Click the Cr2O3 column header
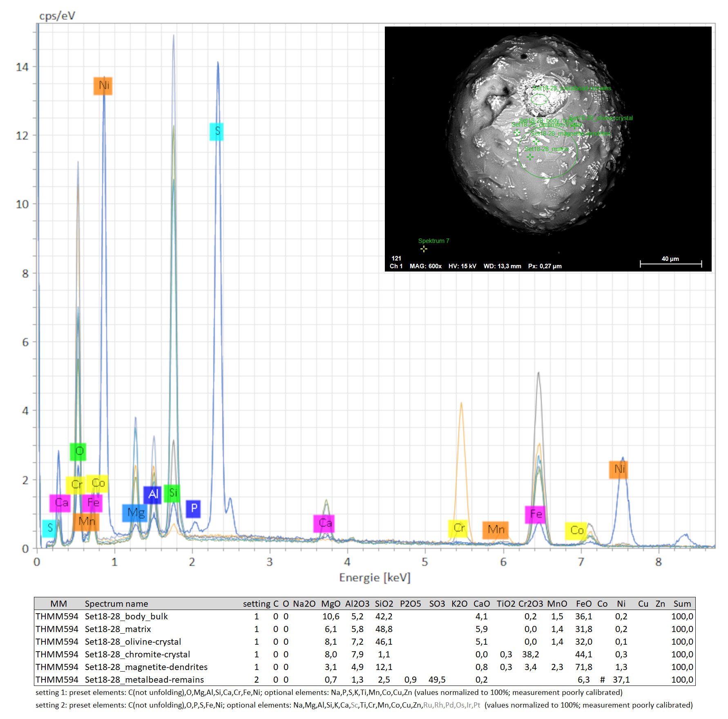This screenshot has height=719, width=728. click(x=530, y=603)
